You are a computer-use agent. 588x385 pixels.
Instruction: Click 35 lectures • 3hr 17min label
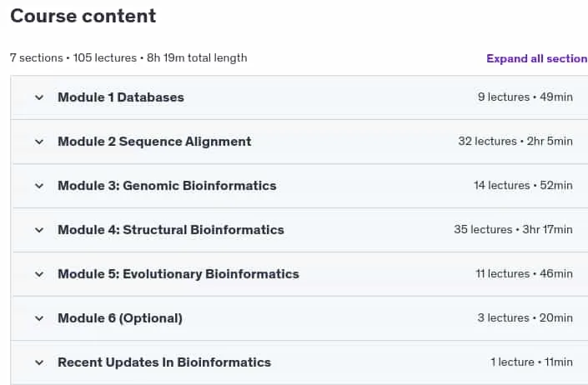click(x=513, y=229)
